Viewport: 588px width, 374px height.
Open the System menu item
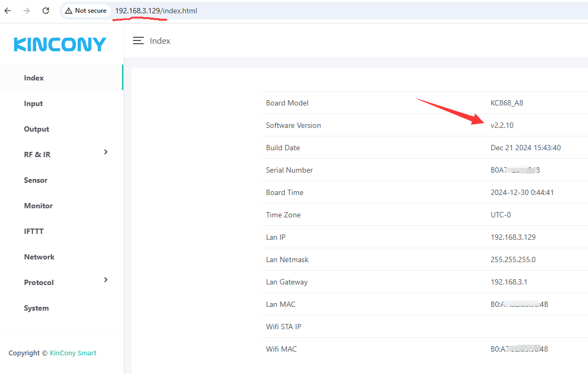[36, 308]
